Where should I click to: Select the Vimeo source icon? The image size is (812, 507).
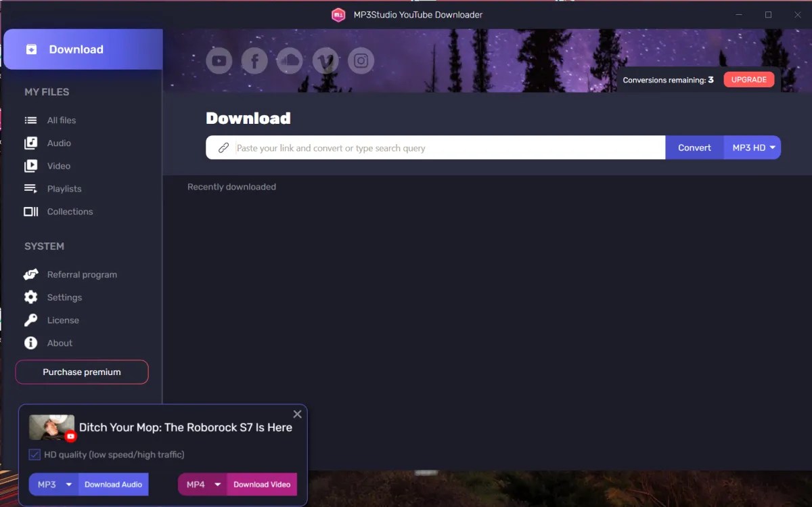tap(325, 60)
